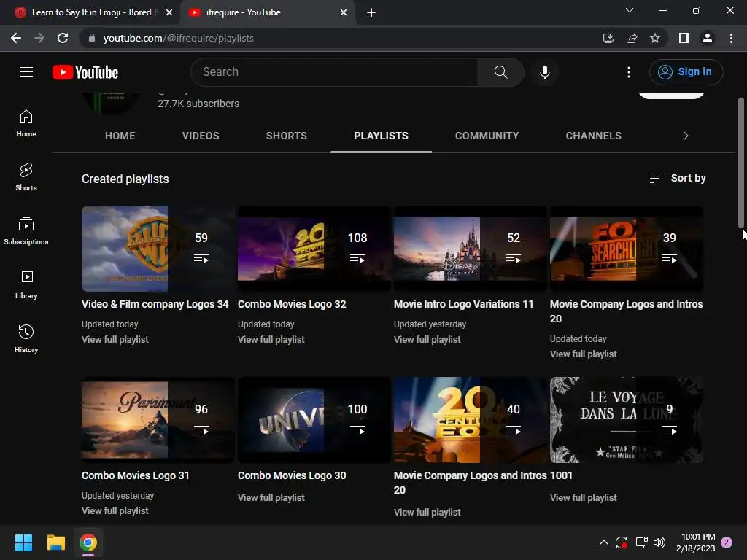Open the Chrome tab search dropdown
Viewport: 747px width, 560px height.
pos(630,10)
